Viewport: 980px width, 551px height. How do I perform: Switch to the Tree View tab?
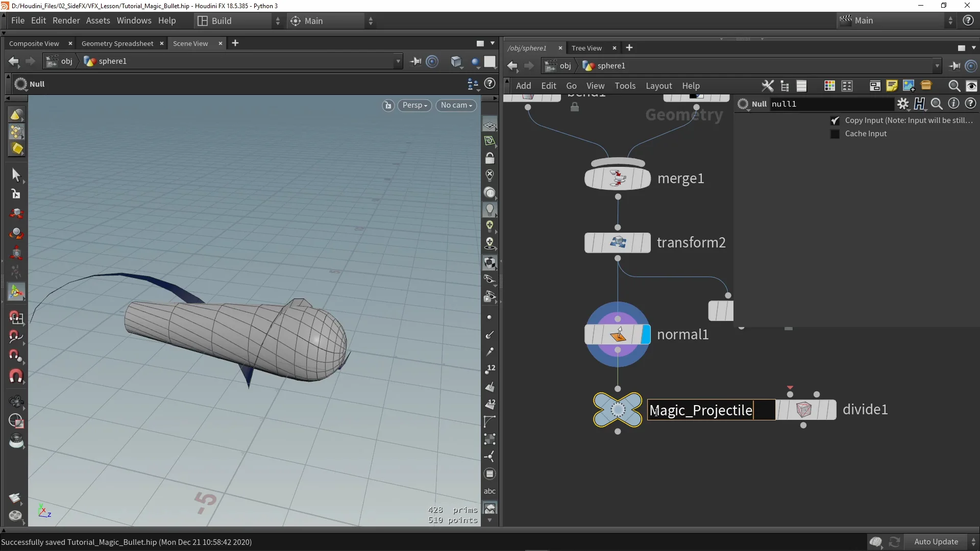(x=586, y=48)
